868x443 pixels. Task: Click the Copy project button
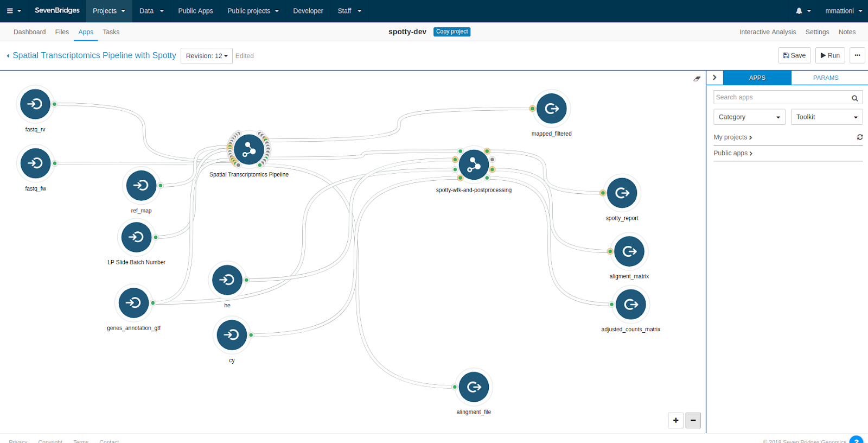452,31
